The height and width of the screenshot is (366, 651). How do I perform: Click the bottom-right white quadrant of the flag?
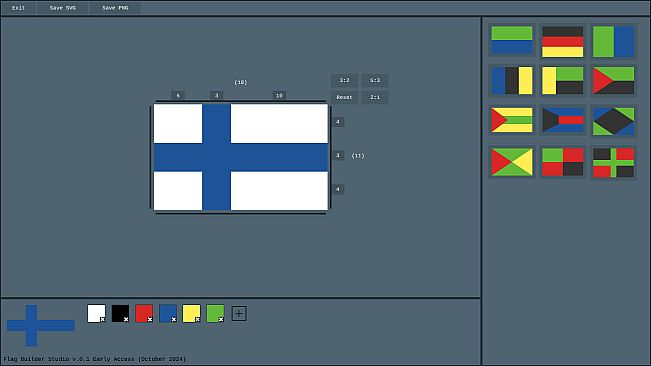point(279,191)
